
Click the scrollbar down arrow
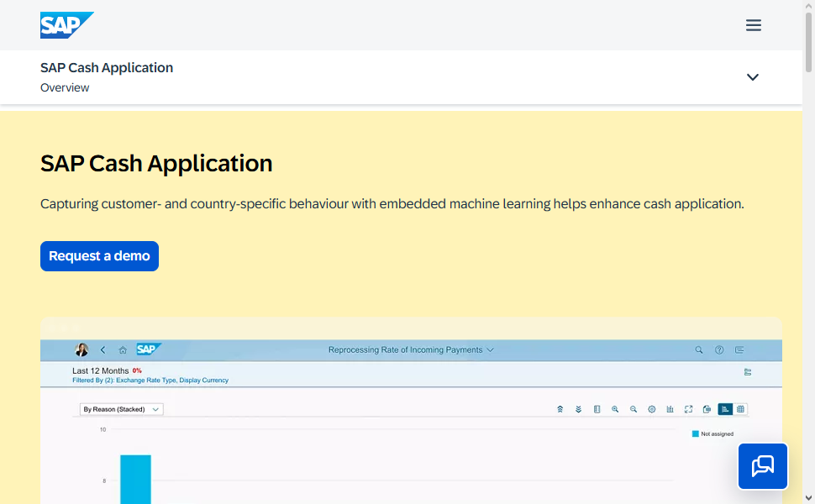pos(808,498)
